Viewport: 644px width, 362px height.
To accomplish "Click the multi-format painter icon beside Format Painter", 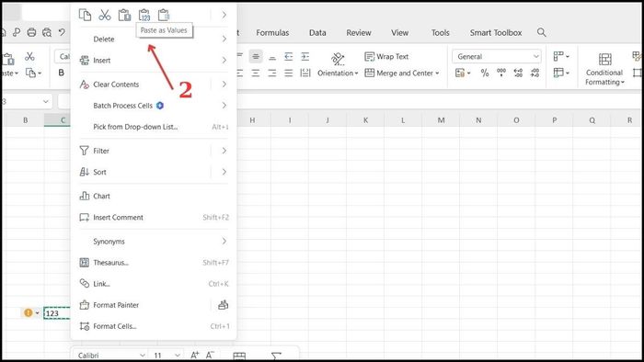I will tap(223, 305).
